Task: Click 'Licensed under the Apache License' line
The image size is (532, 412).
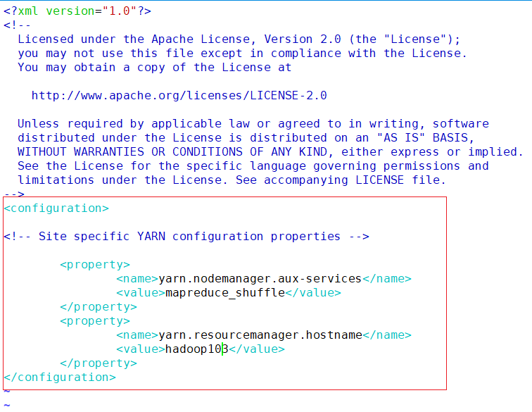Action: tap(239, 39)
